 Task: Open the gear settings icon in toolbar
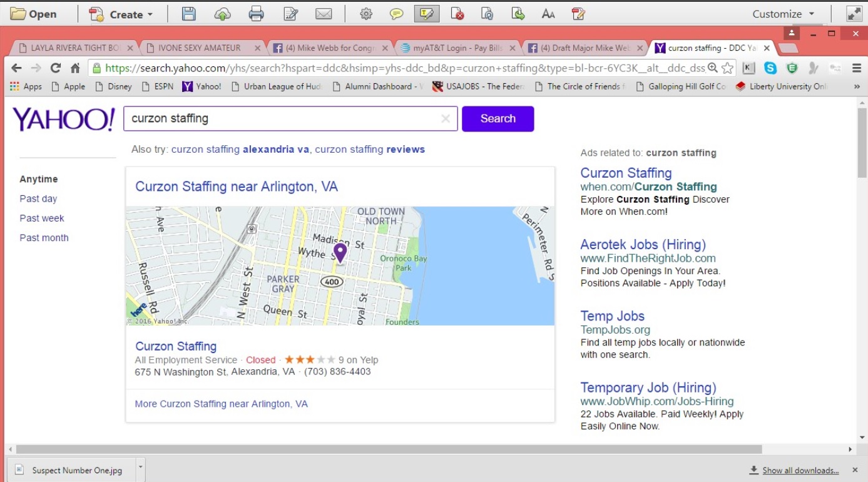(x=366, y=14)
